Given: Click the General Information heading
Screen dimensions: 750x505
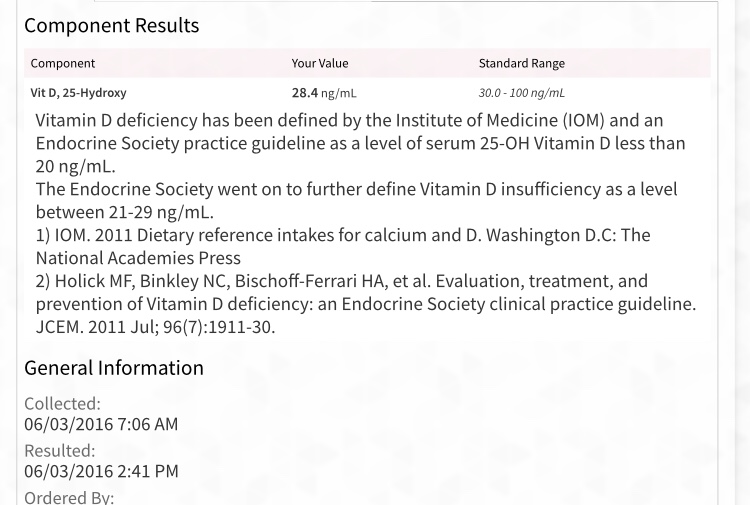Looking at the screenshot, I should (x=114, y=368).
